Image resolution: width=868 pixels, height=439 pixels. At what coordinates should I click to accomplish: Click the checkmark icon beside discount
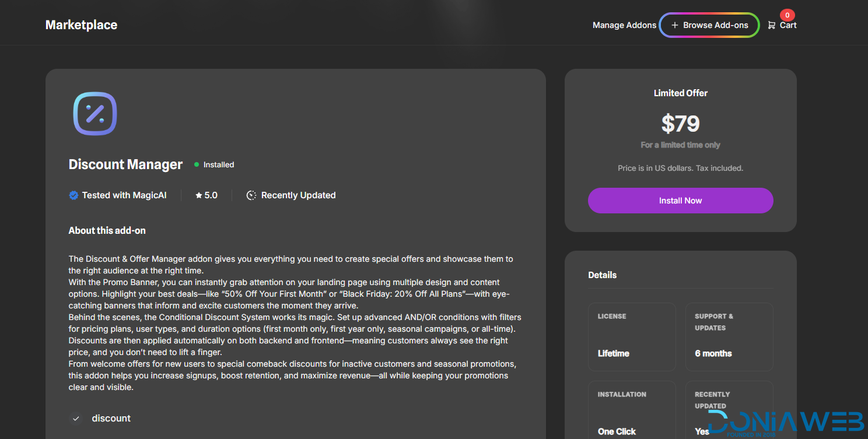point(76,419)
